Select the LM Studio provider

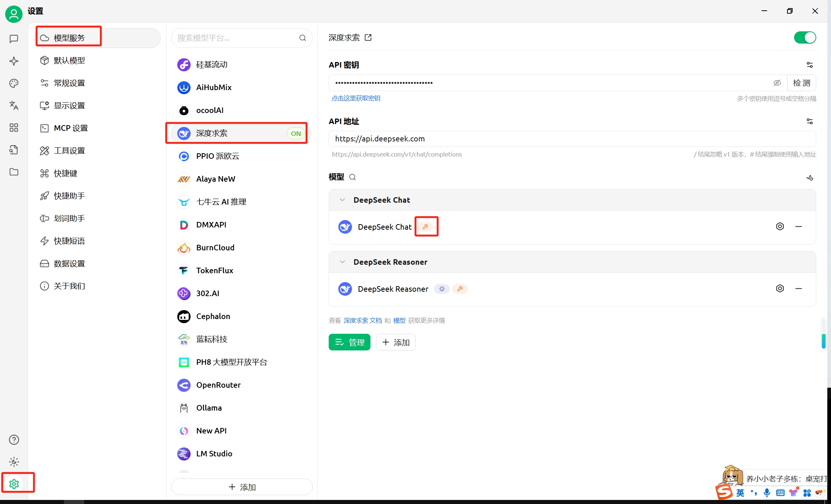pyautogui.click(x=241, y=454)
